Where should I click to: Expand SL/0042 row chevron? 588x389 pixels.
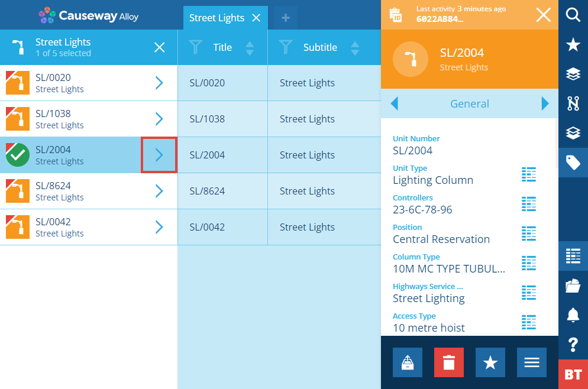(159, 227)
